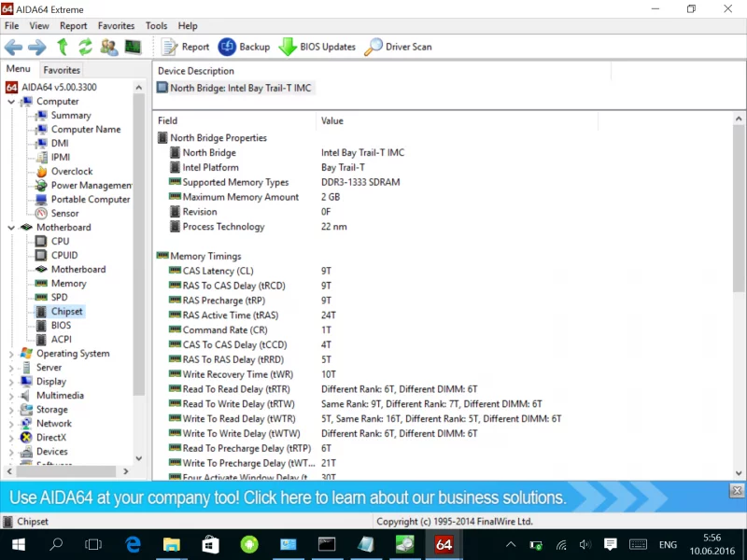Click the green up-level arrow

pos(63,48)
